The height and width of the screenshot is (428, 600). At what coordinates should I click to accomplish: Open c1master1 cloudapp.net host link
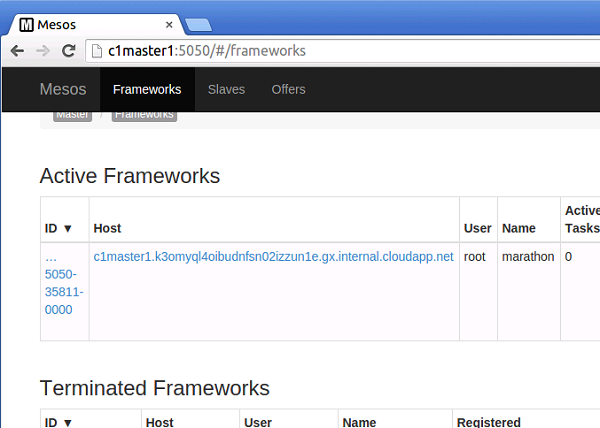point(274,257)
